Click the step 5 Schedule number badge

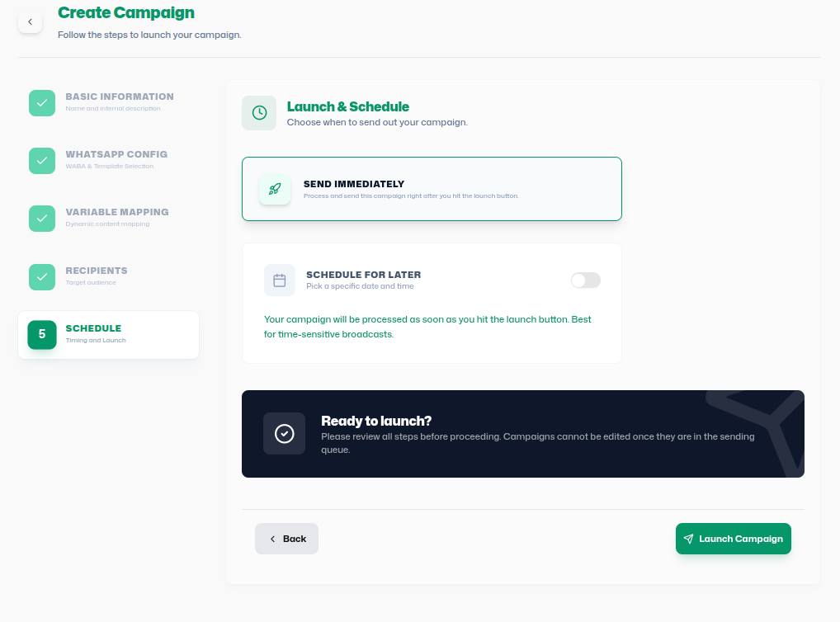click(42, 334)
